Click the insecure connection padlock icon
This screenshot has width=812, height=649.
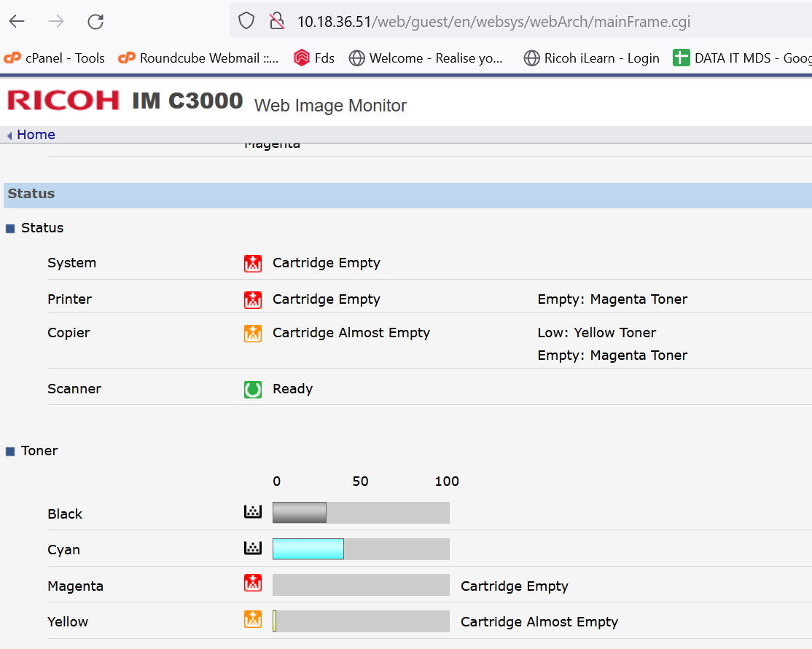coord(277,21)
